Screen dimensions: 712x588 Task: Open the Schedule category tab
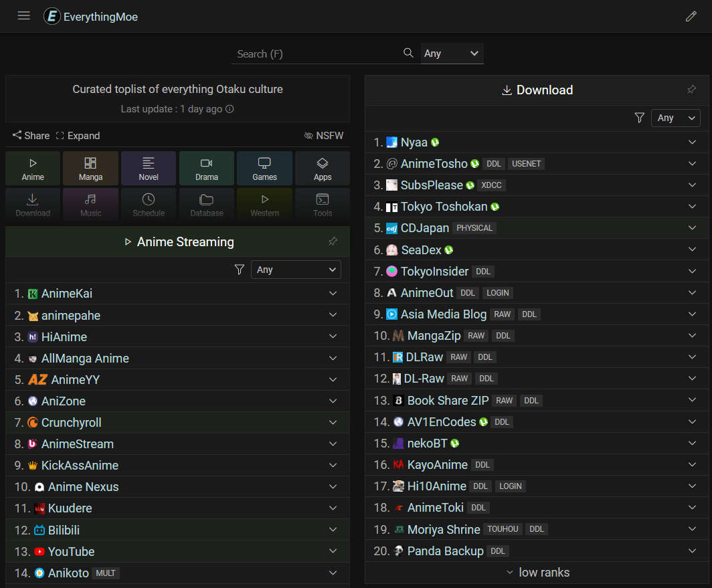tap(149, 205)
